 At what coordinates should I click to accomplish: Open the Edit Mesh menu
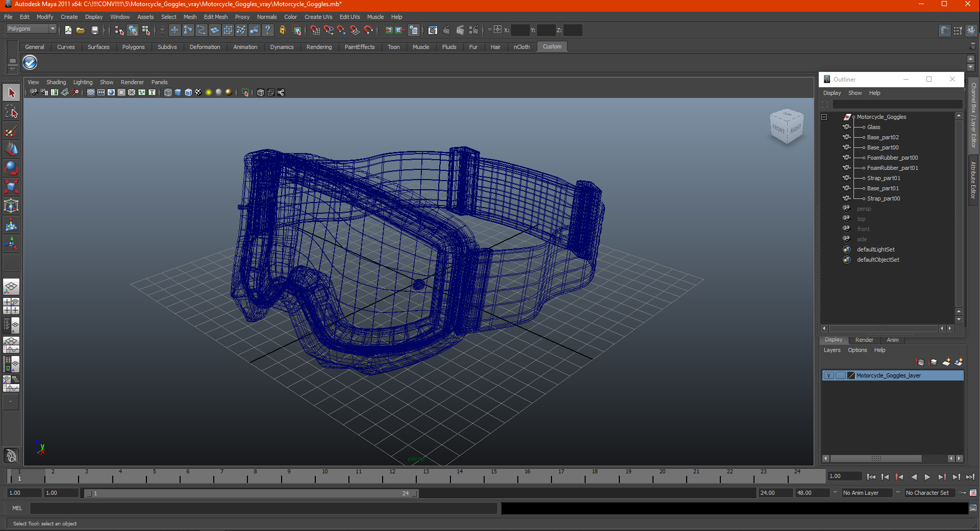click(216, 17)
